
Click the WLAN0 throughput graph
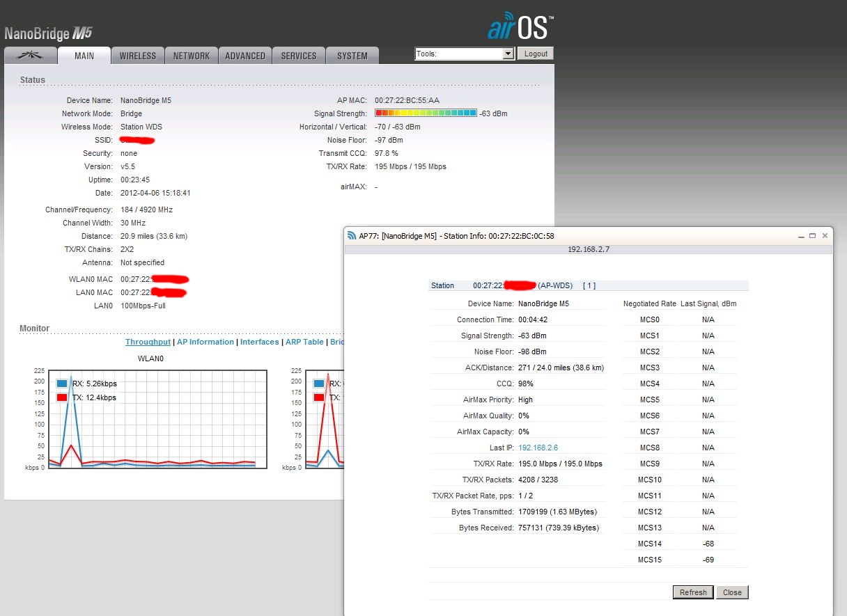click(157, 420)
